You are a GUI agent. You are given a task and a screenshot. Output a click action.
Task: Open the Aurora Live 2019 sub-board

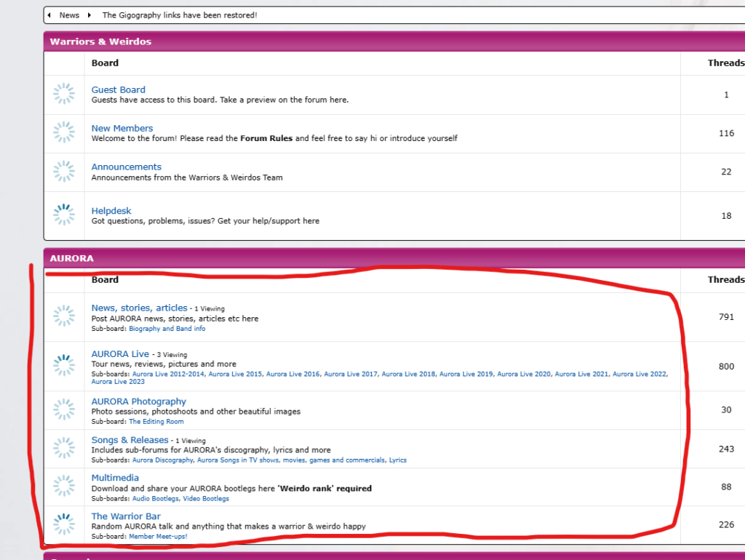[x=466, y=375]
